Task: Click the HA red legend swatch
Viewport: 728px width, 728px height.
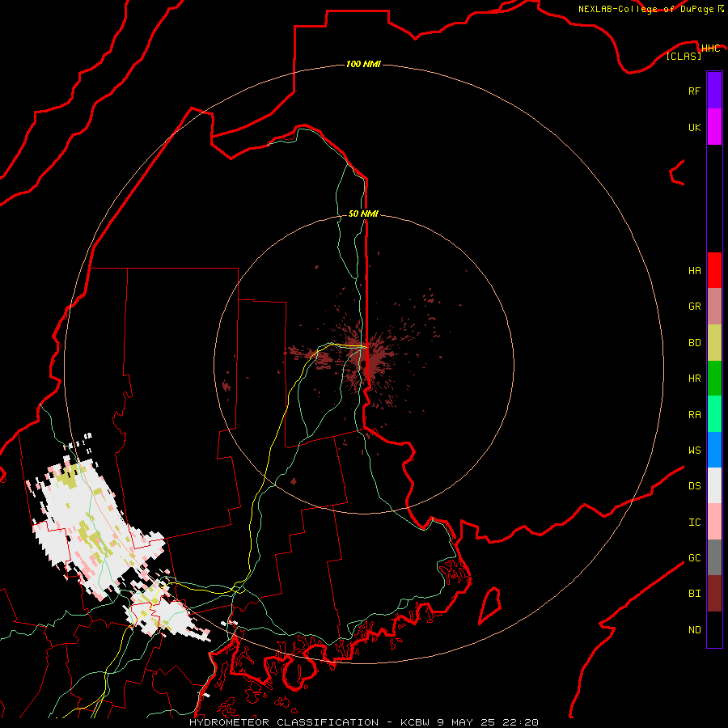Action: click(714, 270)
